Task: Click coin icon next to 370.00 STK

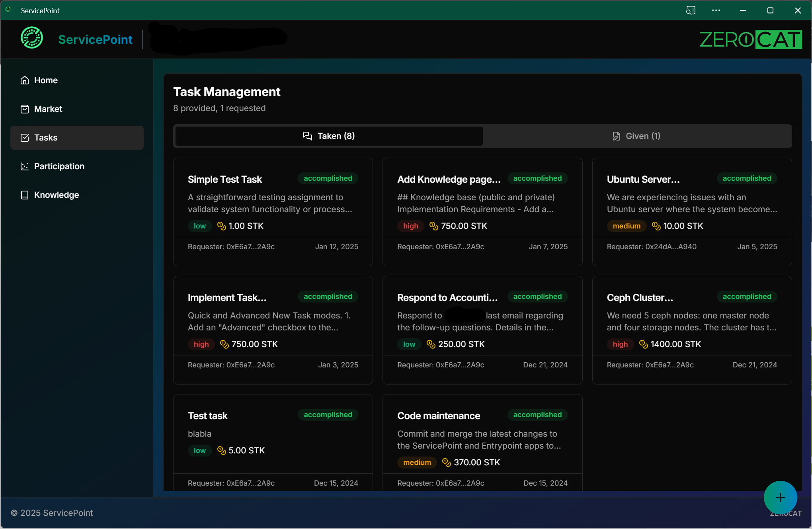Action: coord(447,463)
